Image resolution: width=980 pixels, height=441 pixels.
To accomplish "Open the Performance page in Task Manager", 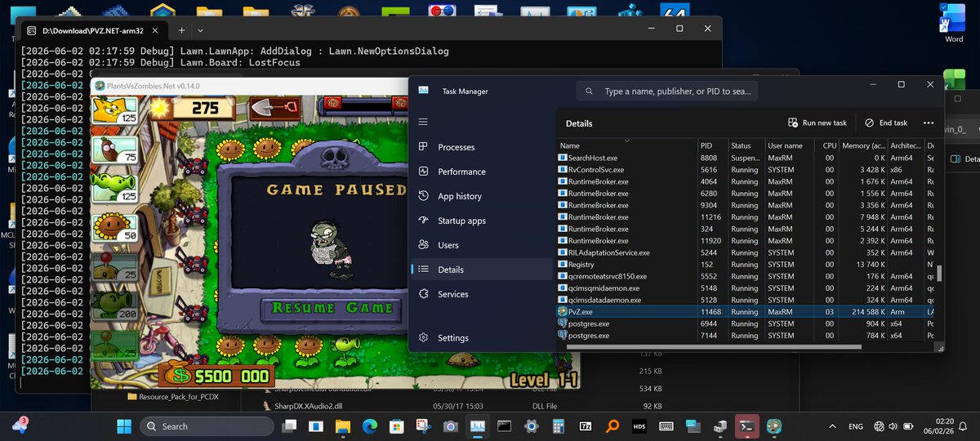I will (x=483, y=171).
